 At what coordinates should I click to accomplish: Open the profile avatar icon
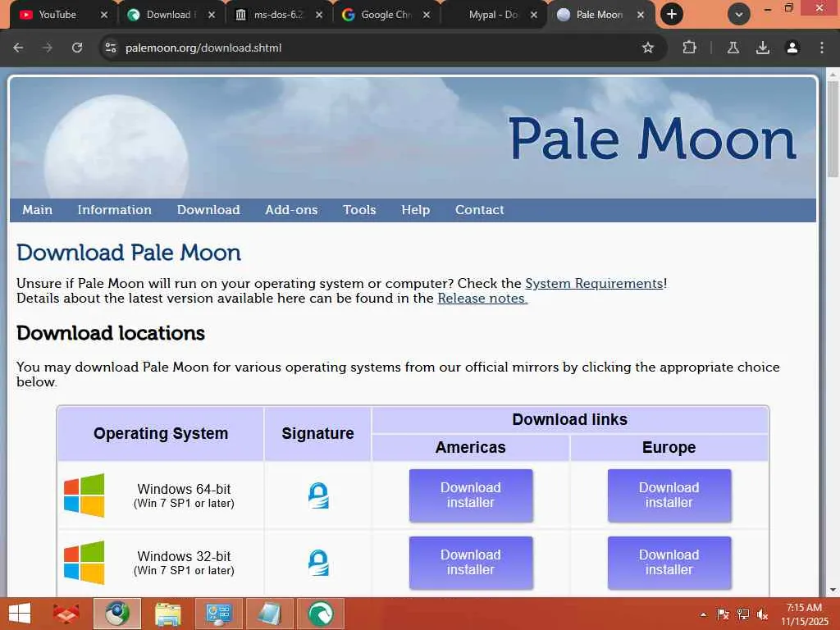(x=792, y=48)
